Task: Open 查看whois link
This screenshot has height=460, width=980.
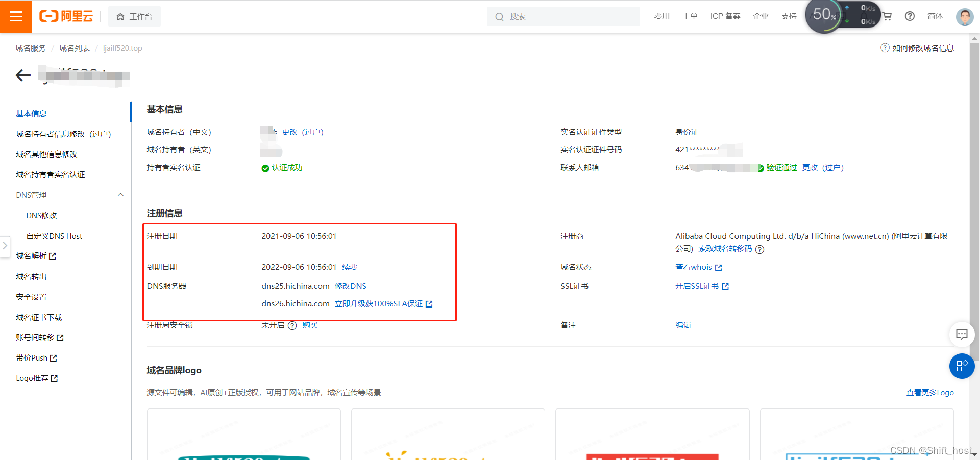Action: click(699, 267)
